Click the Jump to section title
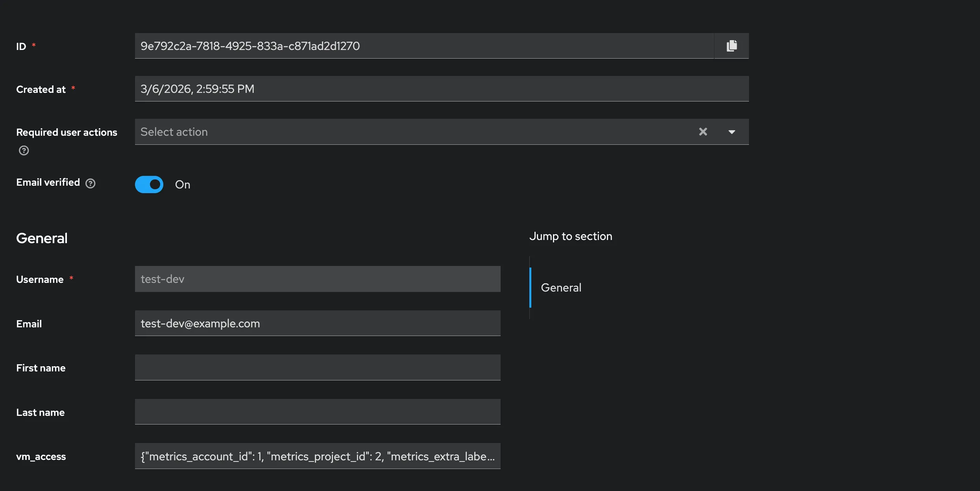 pos(570,236)
